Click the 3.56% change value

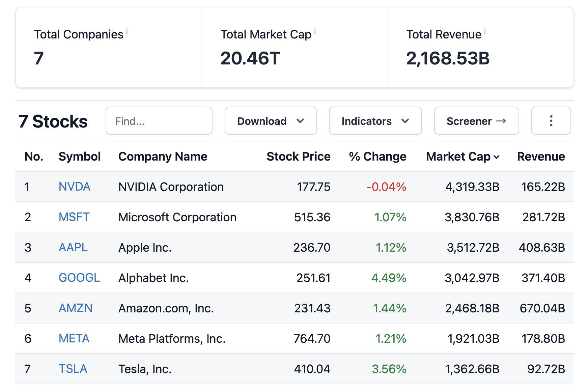tap(389, 369)
